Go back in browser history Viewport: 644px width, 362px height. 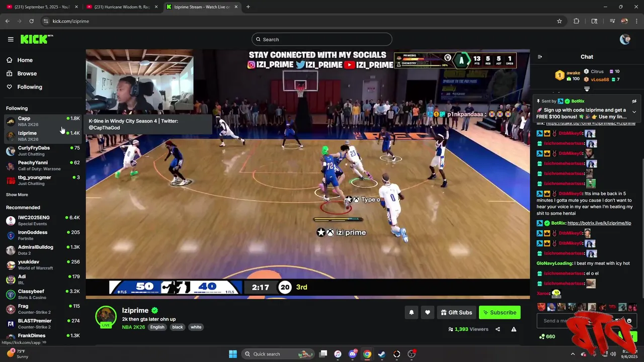(x=7, y=21)
